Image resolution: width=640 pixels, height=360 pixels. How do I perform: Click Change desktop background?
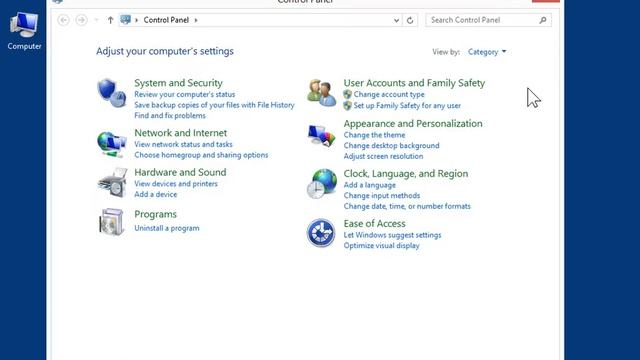pos(391,146)
